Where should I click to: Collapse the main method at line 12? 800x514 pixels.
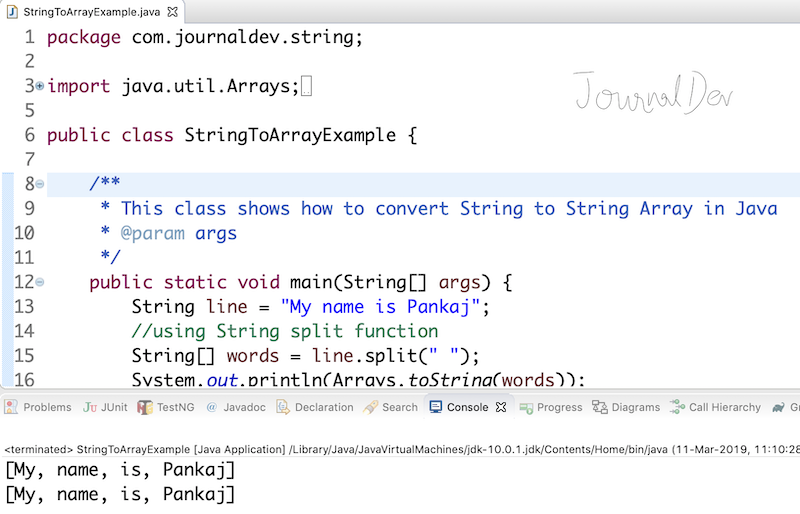coord(39,282)
